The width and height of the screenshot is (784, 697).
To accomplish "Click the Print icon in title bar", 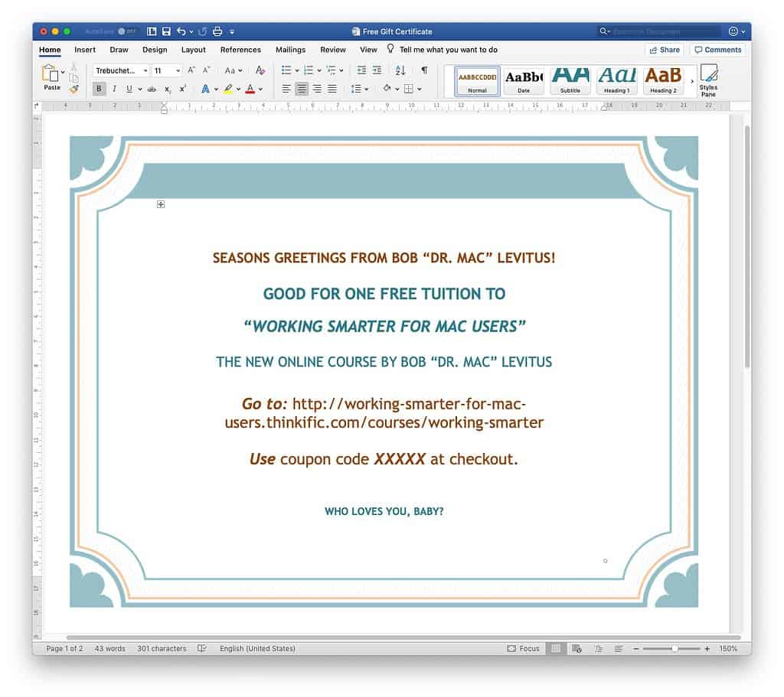I will [x=217, y=31].
